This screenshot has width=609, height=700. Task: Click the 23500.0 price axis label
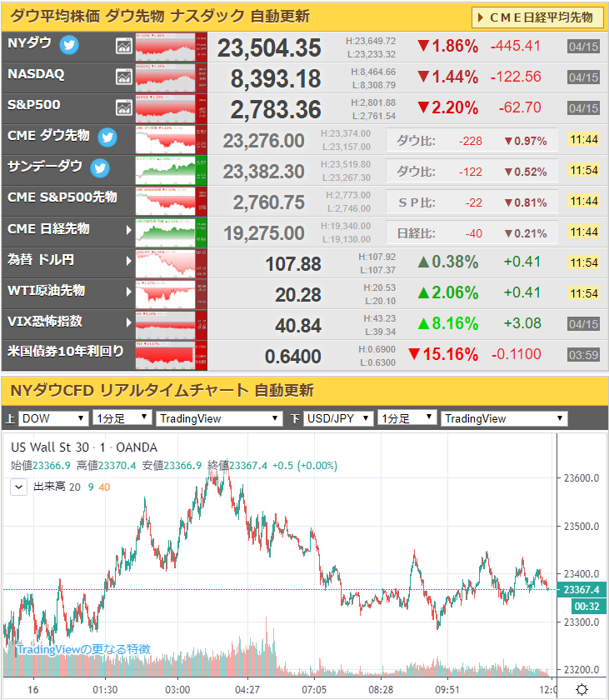pyautogui.click(x=582, y=526)
